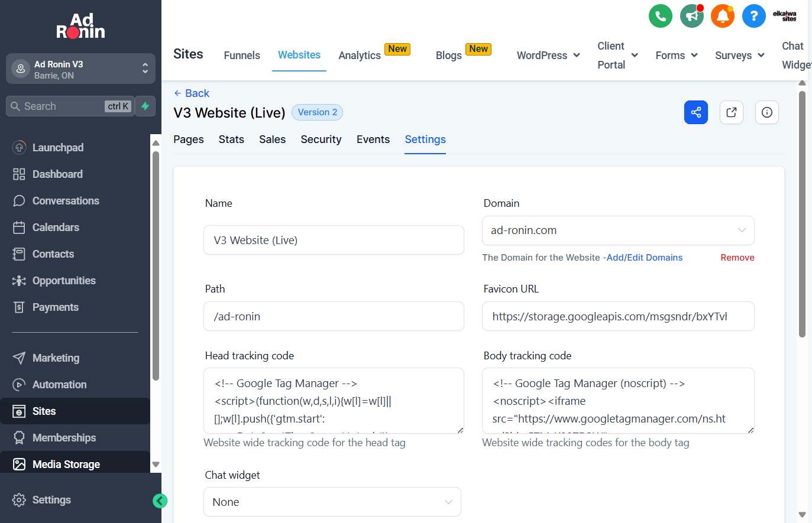Click the green phone dialer icon
This screenshot has width=812, height=523.
coord(661,16)
